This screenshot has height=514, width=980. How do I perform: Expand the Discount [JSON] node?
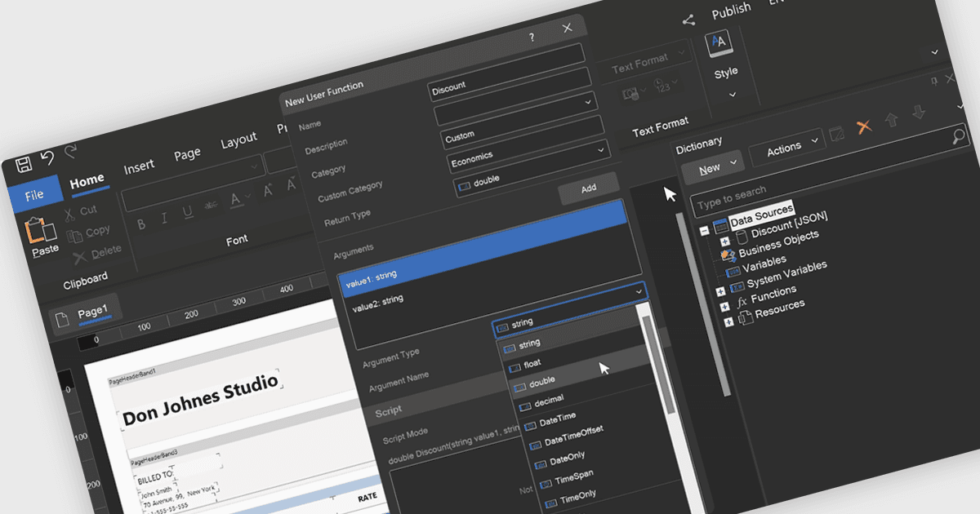click(x=724, y=241)
